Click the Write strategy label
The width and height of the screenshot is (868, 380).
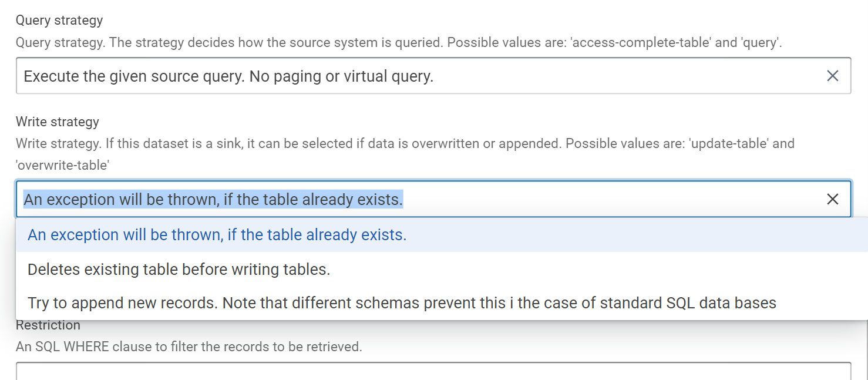coord(58,122)
